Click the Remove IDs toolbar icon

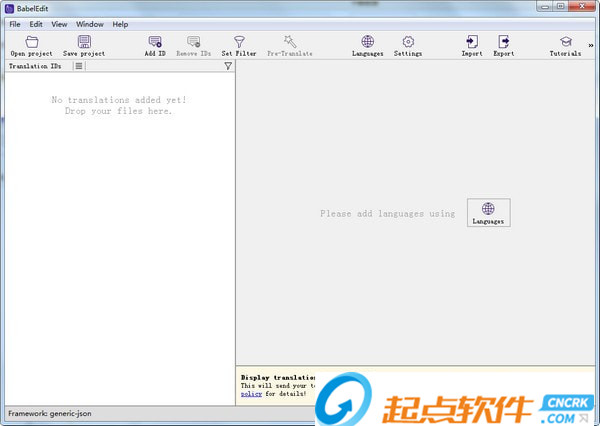pos(194,42)
